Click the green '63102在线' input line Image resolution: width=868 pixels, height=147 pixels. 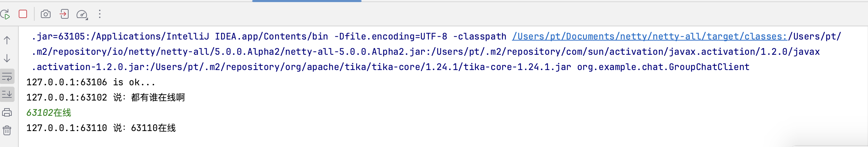49,113
